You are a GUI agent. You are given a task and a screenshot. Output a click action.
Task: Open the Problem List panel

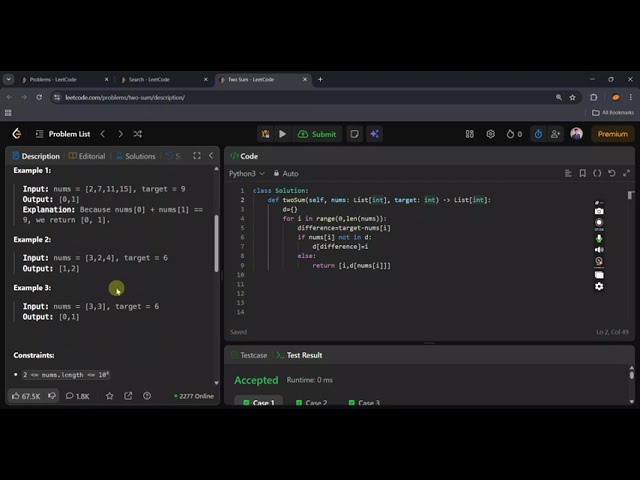tap(63, 134)
